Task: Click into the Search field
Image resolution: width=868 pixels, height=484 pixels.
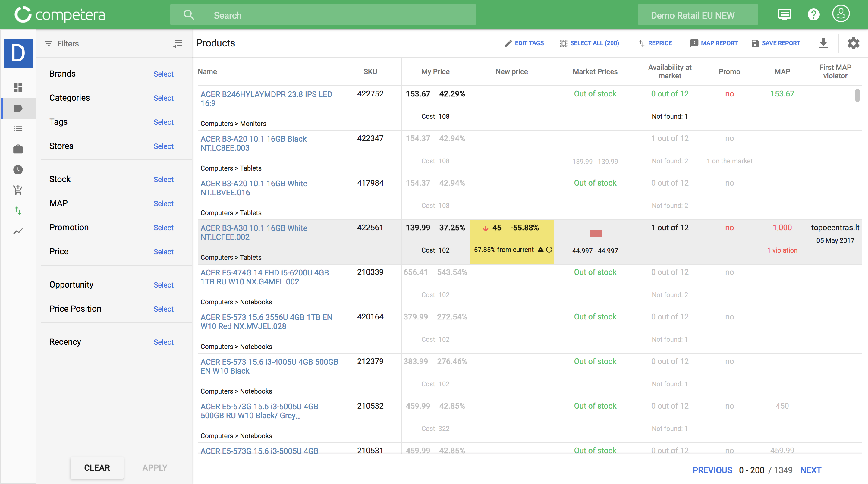Action: coord(323,15)
